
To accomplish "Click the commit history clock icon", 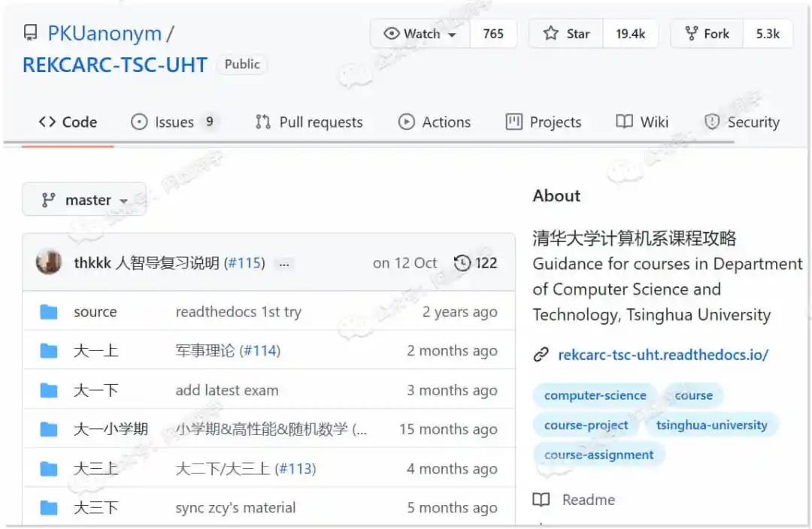I will [462, 263].
